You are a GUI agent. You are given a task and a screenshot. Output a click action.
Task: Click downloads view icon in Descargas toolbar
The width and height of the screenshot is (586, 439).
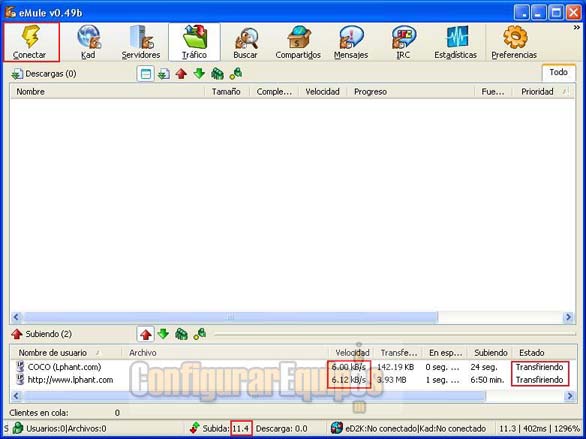164,74
